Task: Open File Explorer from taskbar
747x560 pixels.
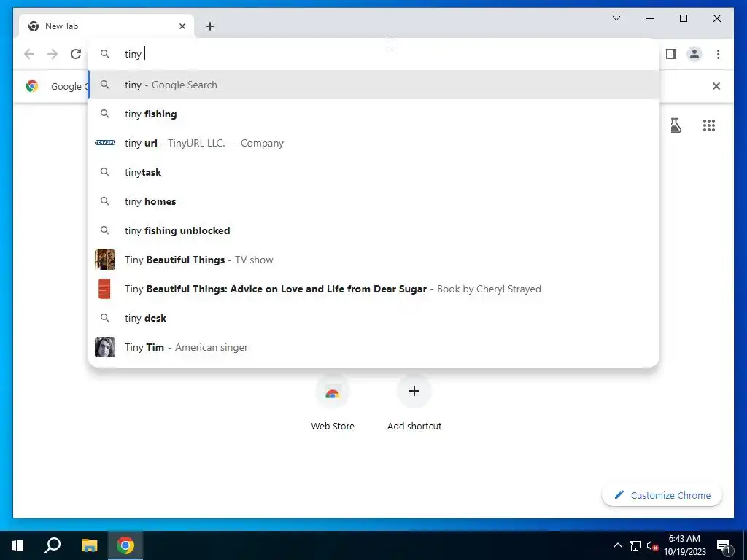Action: [89, 545]
